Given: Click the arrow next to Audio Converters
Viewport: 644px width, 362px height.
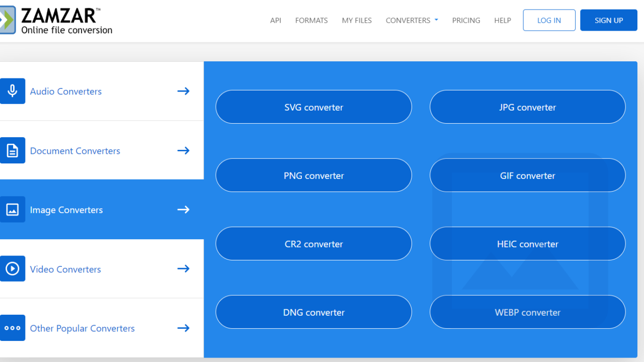Looking at the screenshot, I should [184, 91].
